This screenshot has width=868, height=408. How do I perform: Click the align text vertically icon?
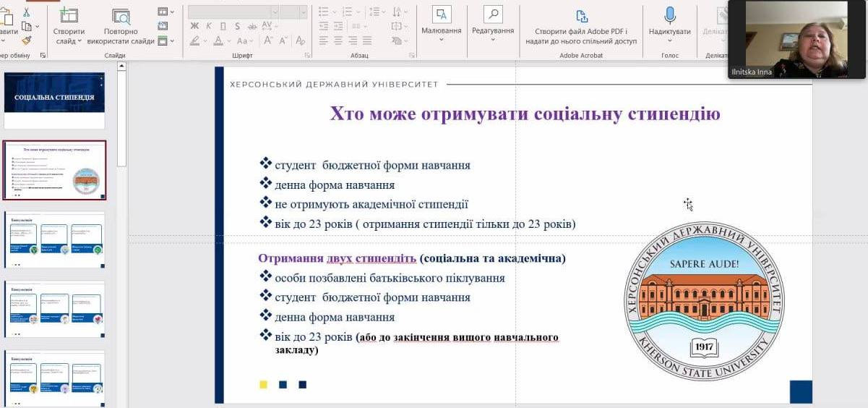pos(396,27)
